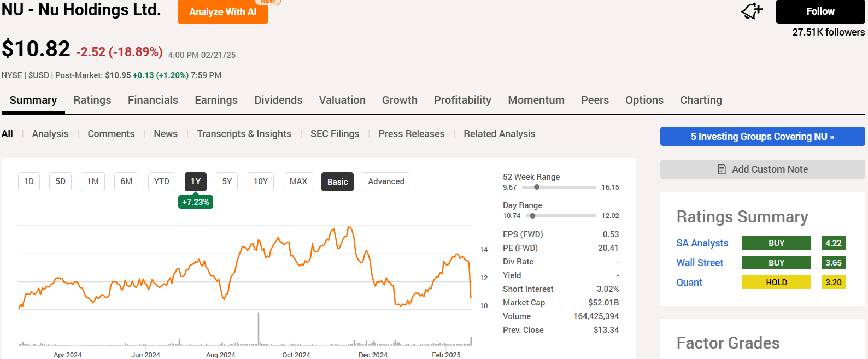The width and height of the screenshot is (868, 359).
Task: Click the PE (FWD) value 20.41
Action: tap(608, 248)
